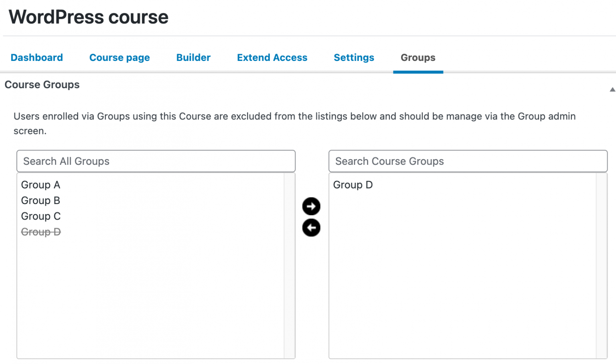Select the active Groups tab
The height and width of the screenshot is (364, 616).
click(418, 58)
